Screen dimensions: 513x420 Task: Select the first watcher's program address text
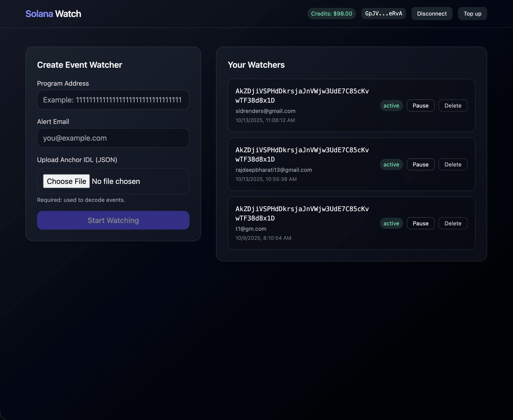302,96
